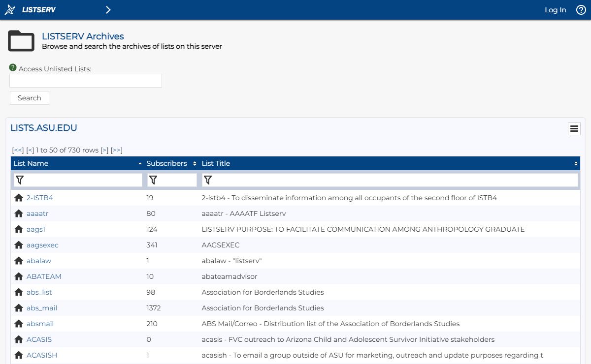Click the home icon beside ABATEAM
Image resolution: width=591 pixels, height=364 pixels.
coord(19,276)
